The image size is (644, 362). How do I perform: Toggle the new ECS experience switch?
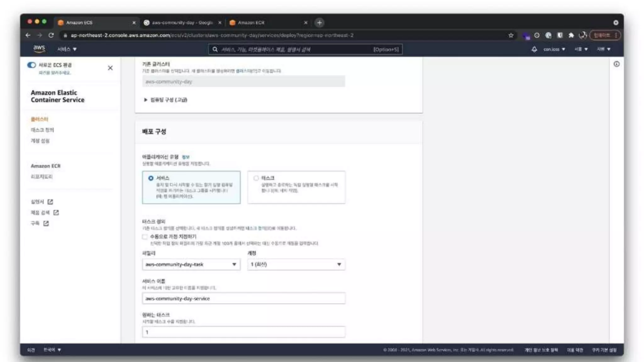click(x=31, y=65)
